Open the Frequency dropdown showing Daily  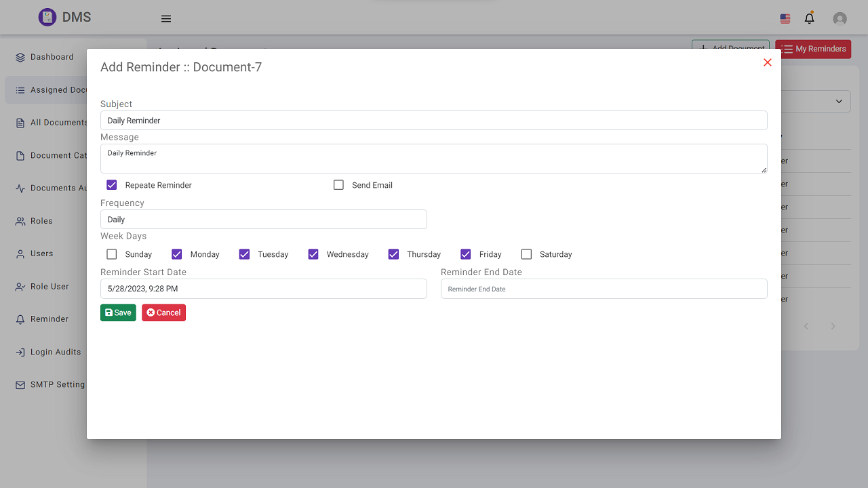pyautogui.click(x=263, y=220)
